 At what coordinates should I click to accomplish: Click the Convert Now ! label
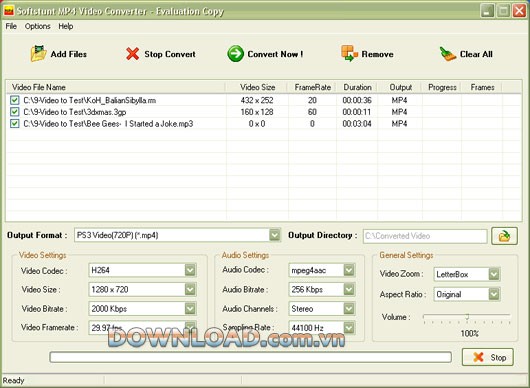click(275, 54)
